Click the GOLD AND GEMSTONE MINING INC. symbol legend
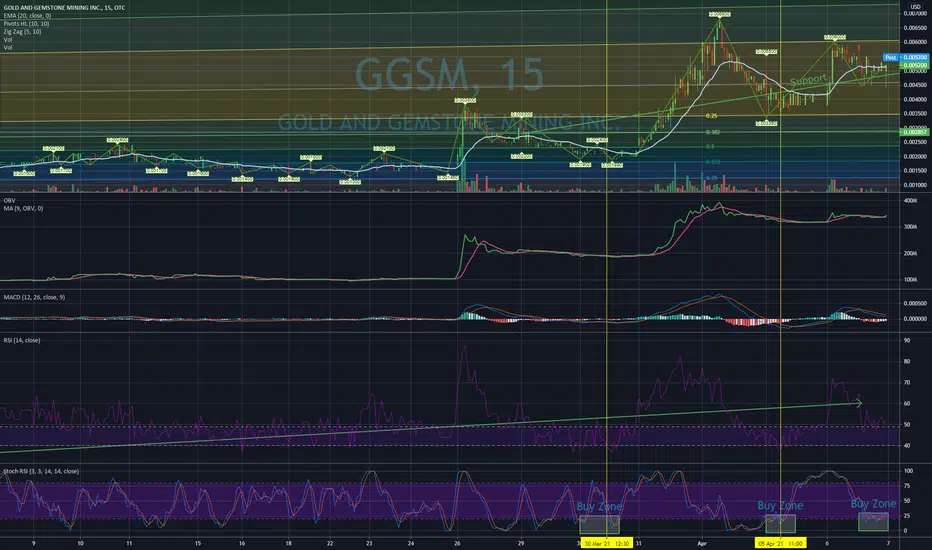This screenshot has height=550, width=932. coord(64,8)
